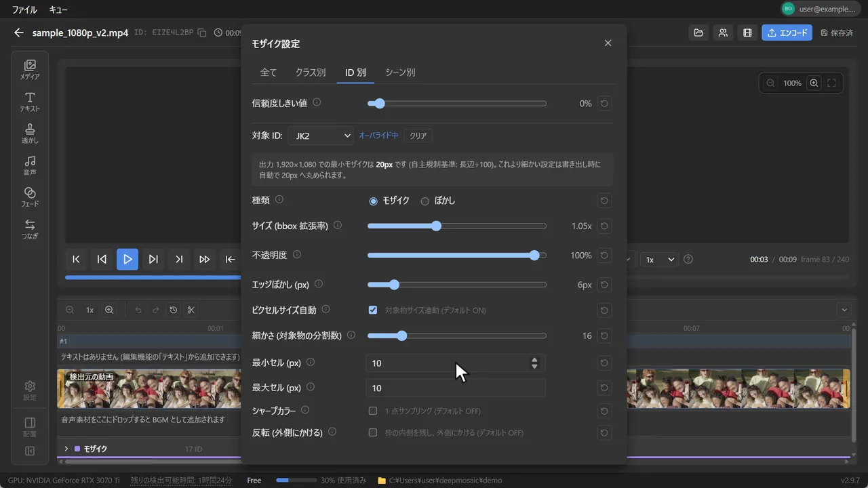Select the 音声 audio tool
868x488 pixels.
(x=30, y=165)
